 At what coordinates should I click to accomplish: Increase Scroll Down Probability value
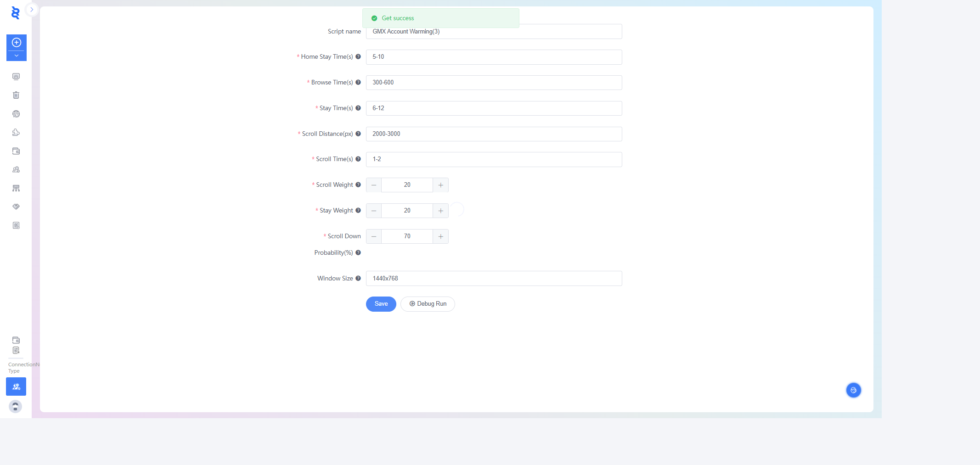click(x=440, y=236)
